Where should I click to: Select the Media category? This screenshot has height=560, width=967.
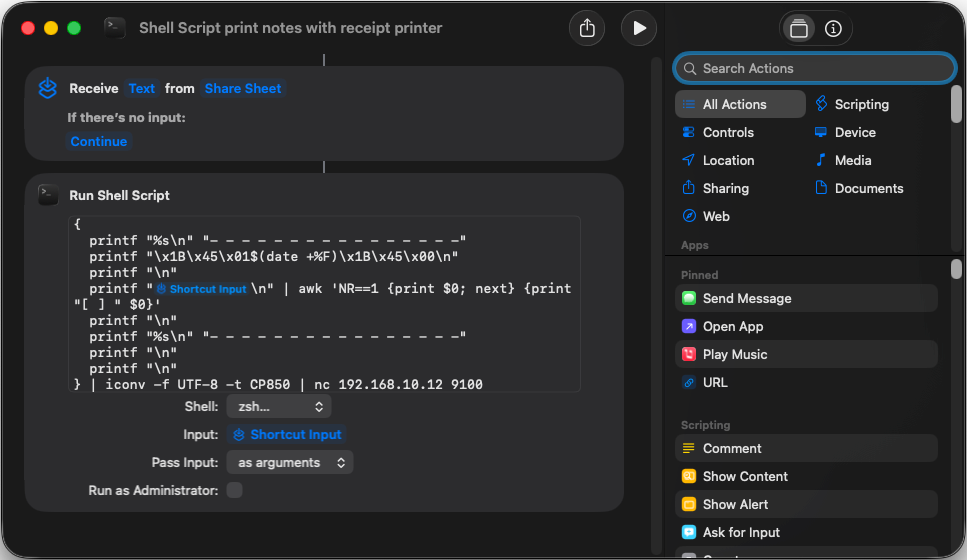[852, 160]
